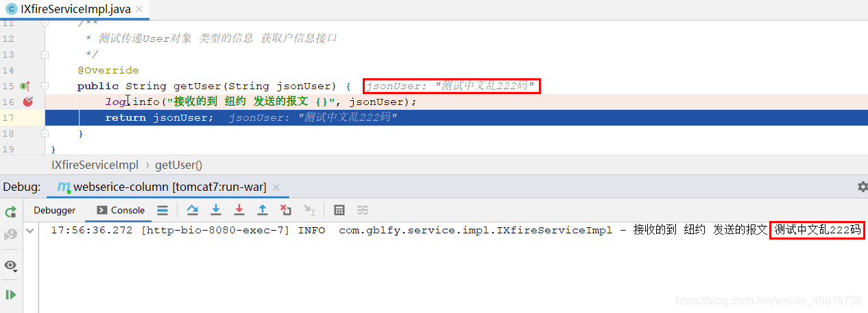Toggle the breakpoint on line 16
The width and height of the screenshot is (868, 313).
point(28,102)
